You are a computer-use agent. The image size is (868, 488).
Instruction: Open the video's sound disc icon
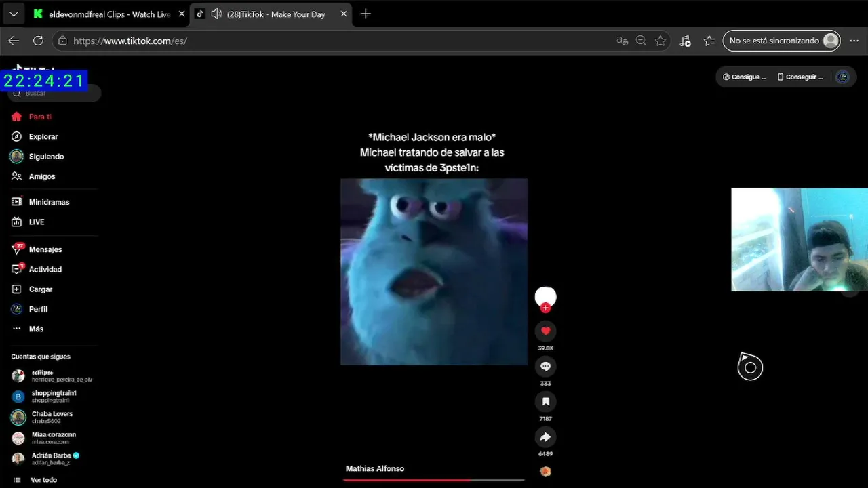[545, 472]
